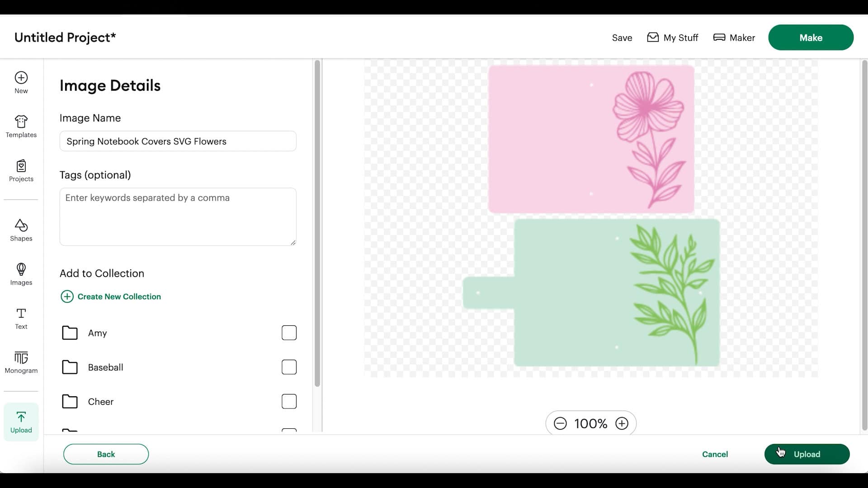This screenshot has width=868, height=488.
Task: Open My Stuff menu
Action: point(673,38)
